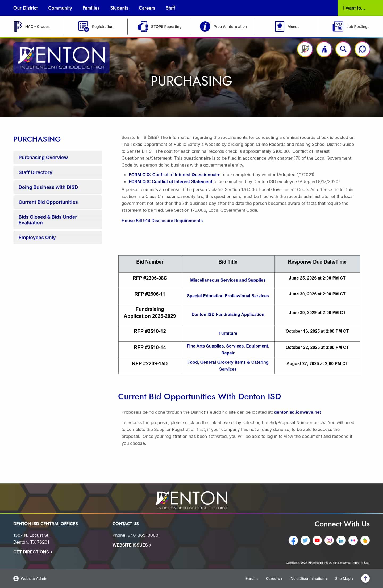Viewport: 383px width, 588px height.
Task: Open the Careers menu in the top bar
Action: [x=147, y=8]
